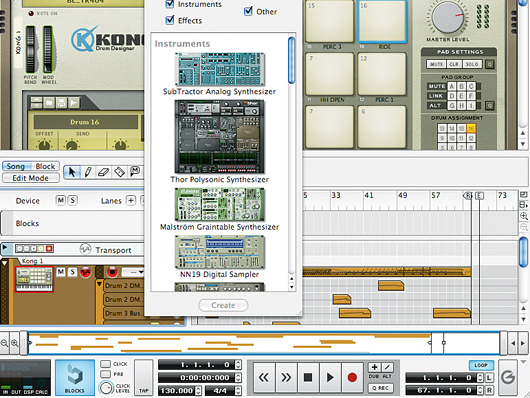
Task: Toggle Device header Mute all button
Action: point(61,201)
